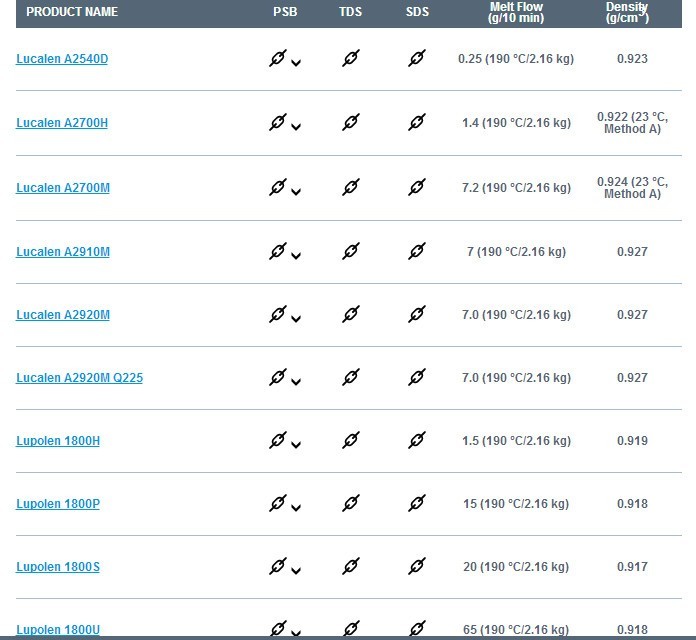The width and height of the screenshot is (696, 640).
Task: Click the SDS link icon for Lucalen A2920M Q225
Action: 417,377
